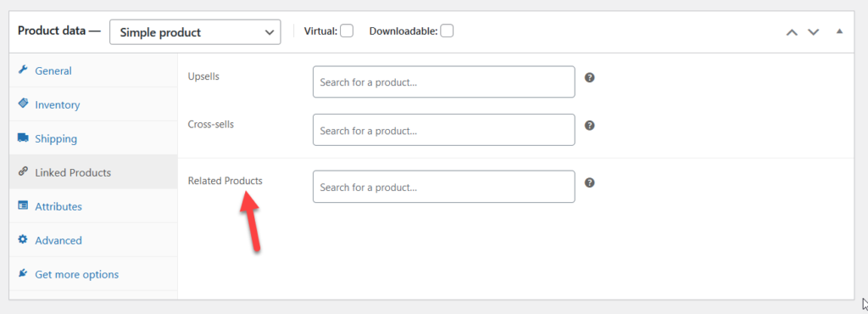This screenshot has height=314, width=868.
Task: Click the tag icon beside Inventory
Action: coord(23,104)
